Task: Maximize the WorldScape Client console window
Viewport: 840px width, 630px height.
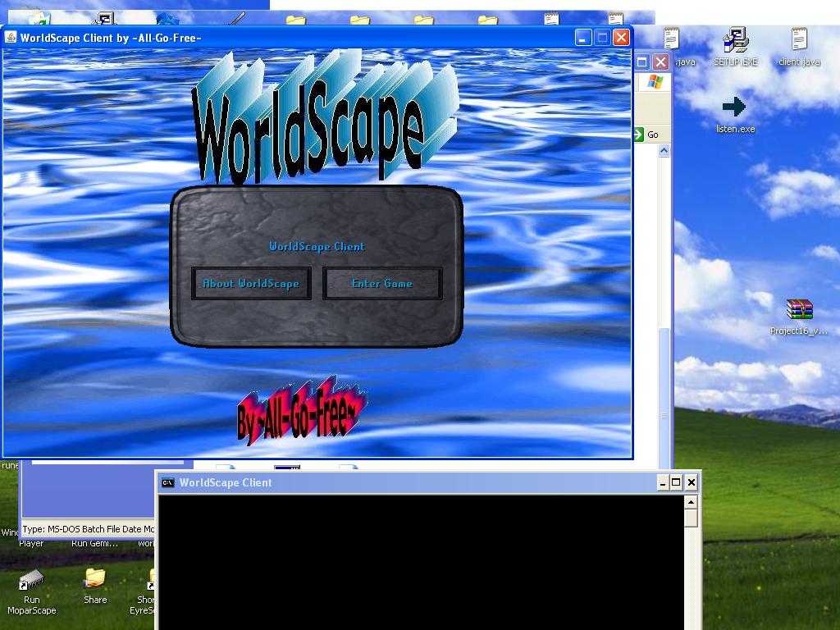Action: tap(676, 482)
